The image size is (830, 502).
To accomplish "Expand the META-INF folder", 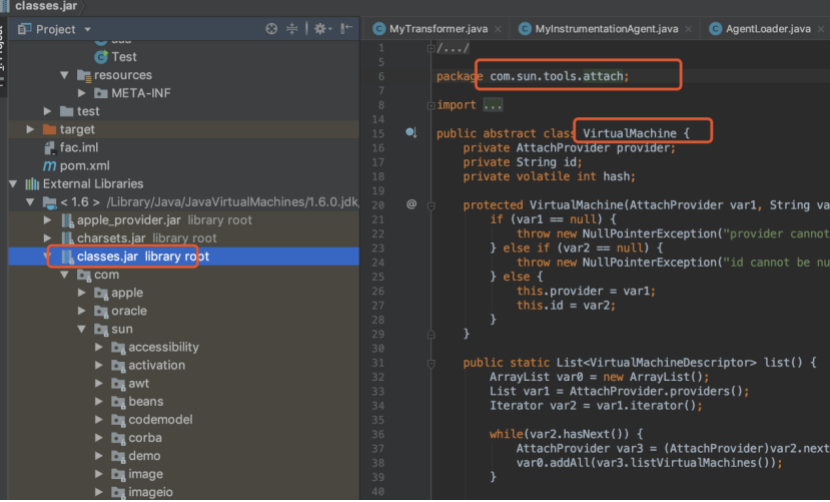I will tap(82, 93).
